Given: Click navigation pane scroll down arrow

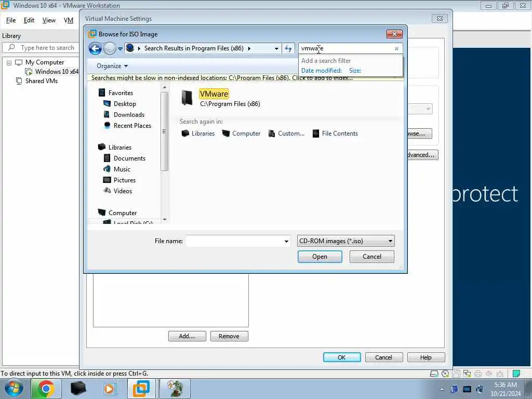Looking at the screenshot, I should click(165, 220).
